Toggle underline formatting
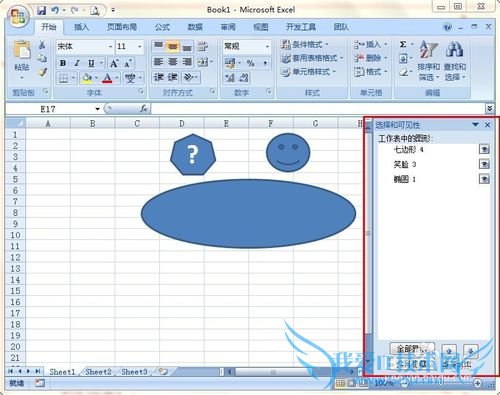This screenshot has width=500, height=395. (x=91, y=63)
